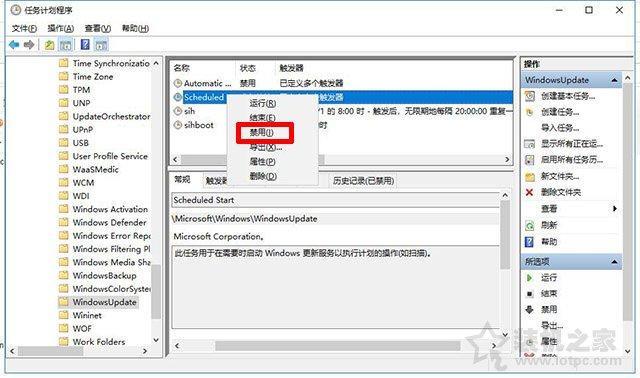Click the task description text box
640x378 pixels.
[336, 287]
